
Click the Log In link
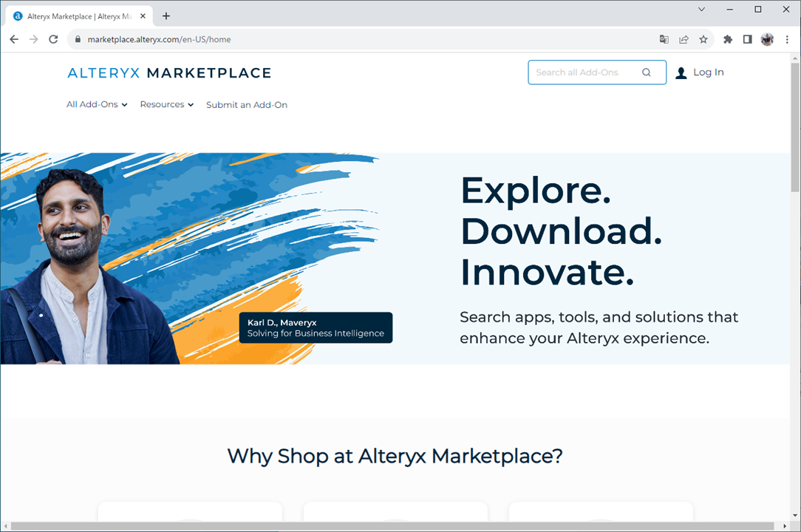pyautogui.click(x=708, y=72)
